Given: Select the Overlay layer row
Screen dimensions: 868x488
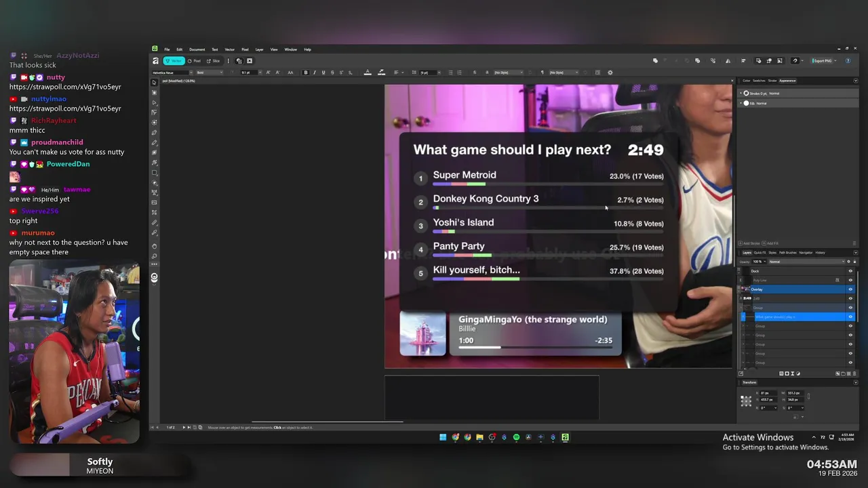Looking at the screenshot, I should tap(795, 289).
